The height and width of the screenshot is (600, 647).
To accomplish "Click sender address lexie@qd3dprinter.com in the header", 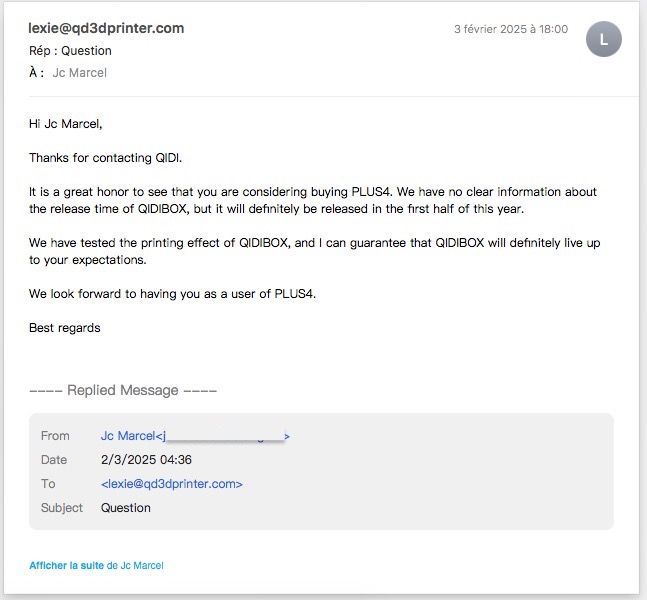I will [x=106, y=28].
